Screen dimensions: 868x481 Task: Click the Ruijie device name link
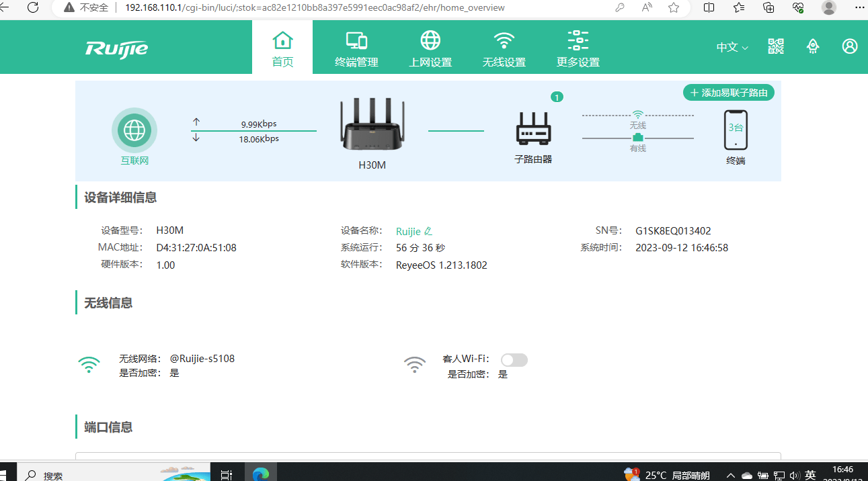tap(408, 231)
